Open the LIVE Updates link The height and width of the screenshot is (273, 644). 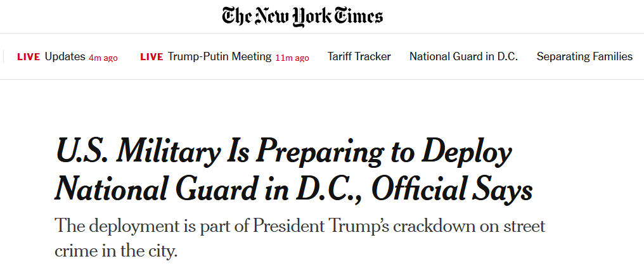67,56
